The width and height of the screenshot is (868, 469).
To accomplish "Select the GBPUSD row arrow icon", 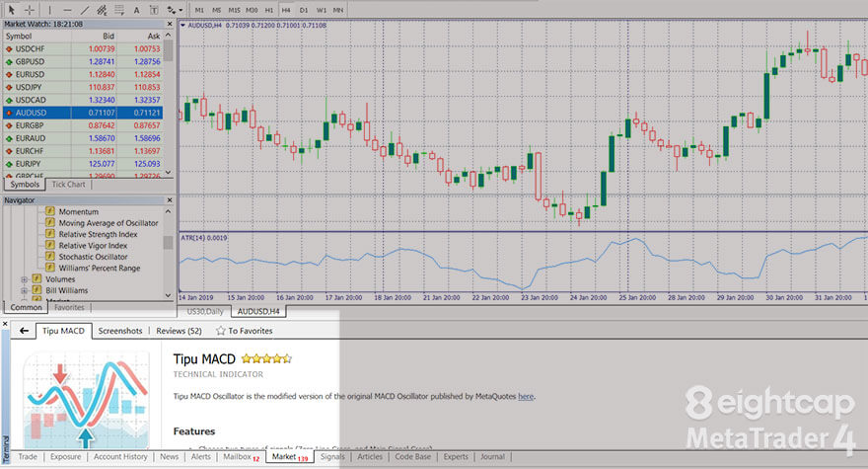I will click(x=9, y=61).
